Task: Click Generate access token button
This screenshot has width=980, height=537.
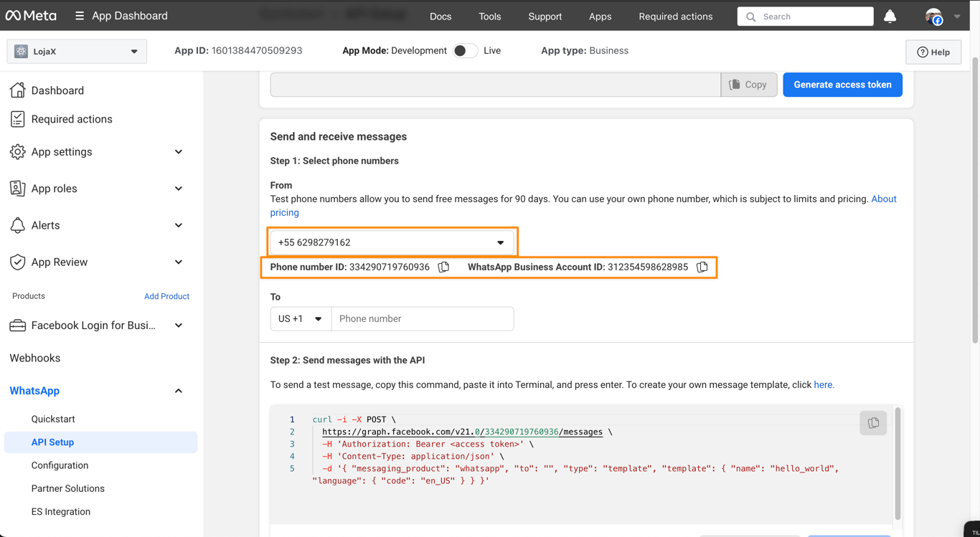Action: click(x=842, y=85)
